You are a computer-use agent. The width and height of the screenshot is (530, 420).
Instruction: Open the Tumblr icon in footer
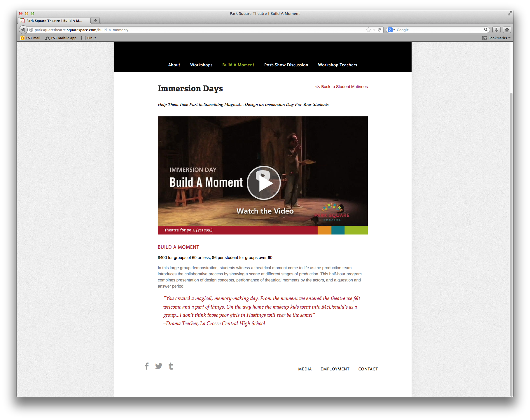coord(171,366)
